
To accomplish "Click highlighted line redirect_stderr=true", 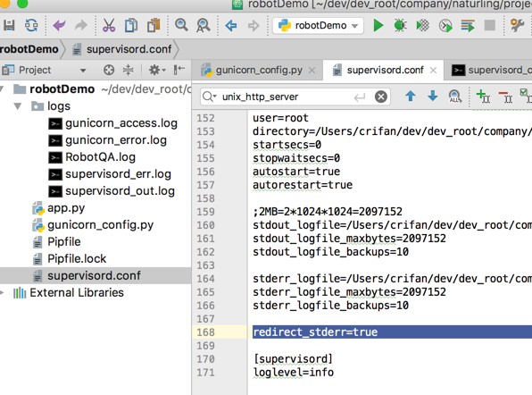I will point(315,332).
